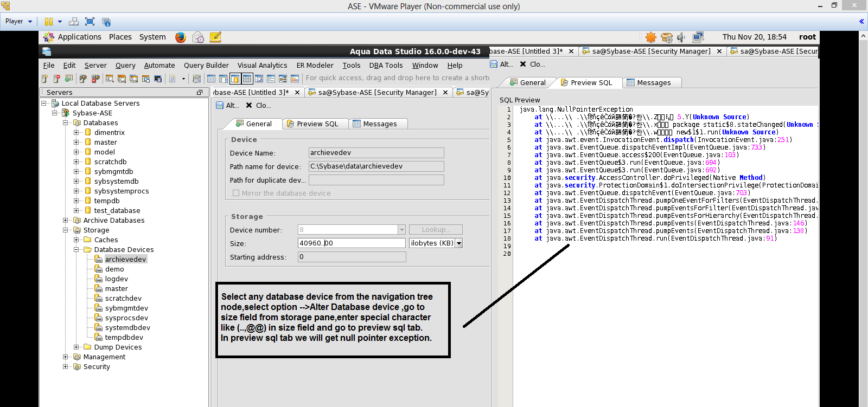Click the orange update notification tray icon
This screenshot has height=407, width=868.
tap(651, 37)
